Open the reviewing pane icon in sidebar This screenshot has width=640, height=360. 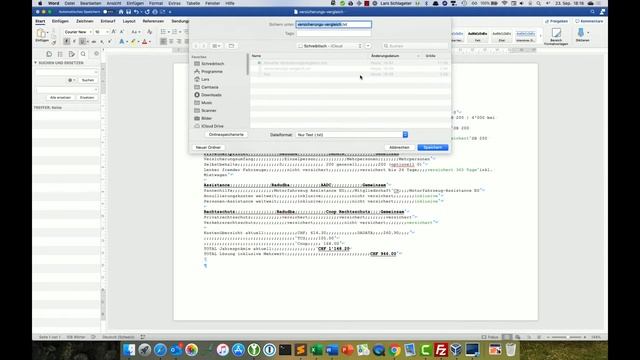tap(71, 54)
